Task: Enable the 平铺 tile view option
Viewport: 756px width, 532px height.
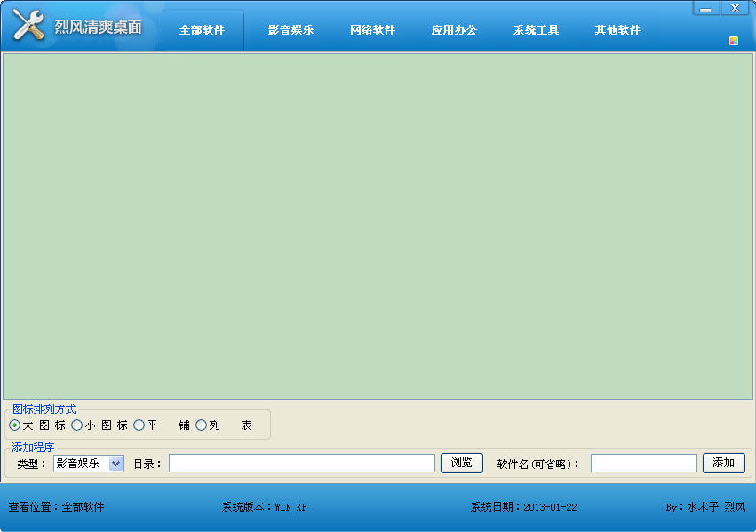Action: 139,425
